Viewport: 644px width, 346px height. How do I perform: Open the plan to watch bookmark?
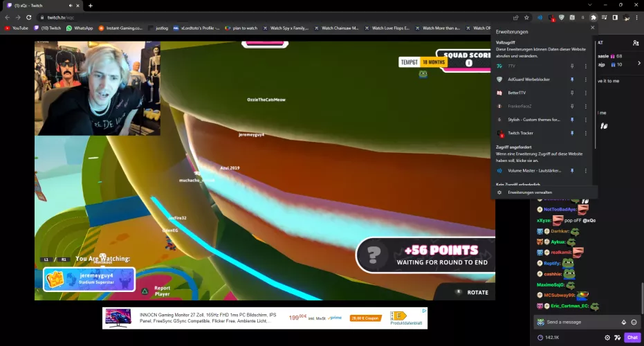pos(241,28)
